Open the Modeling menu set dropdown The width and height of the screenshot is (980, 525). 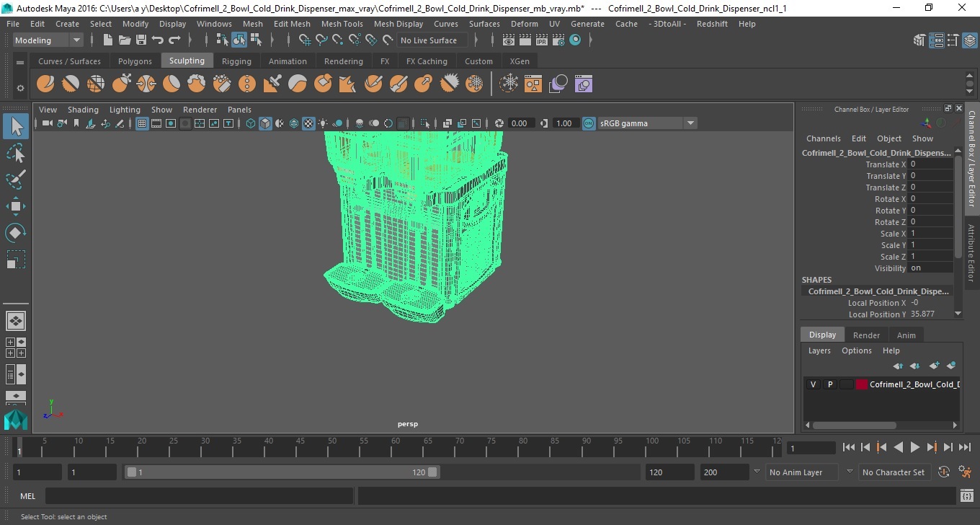[48, 40]
